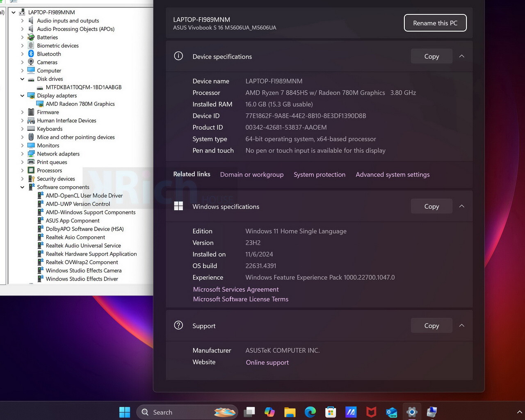Viewport: 525px width, 420px height.
Task: Collapse the Support section chevron
Action: point(462,325)
